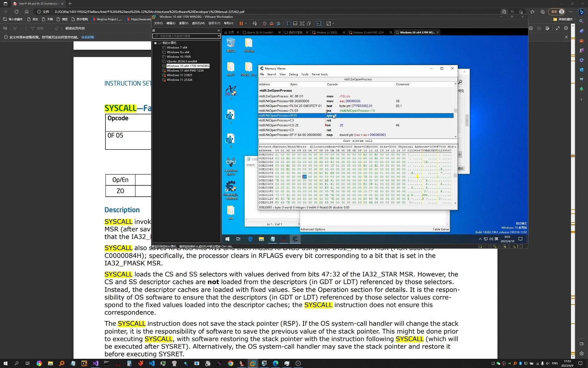Revert VM to previous snapshot
The width and height of the screenshot is (588, 368).
[272, 24]
